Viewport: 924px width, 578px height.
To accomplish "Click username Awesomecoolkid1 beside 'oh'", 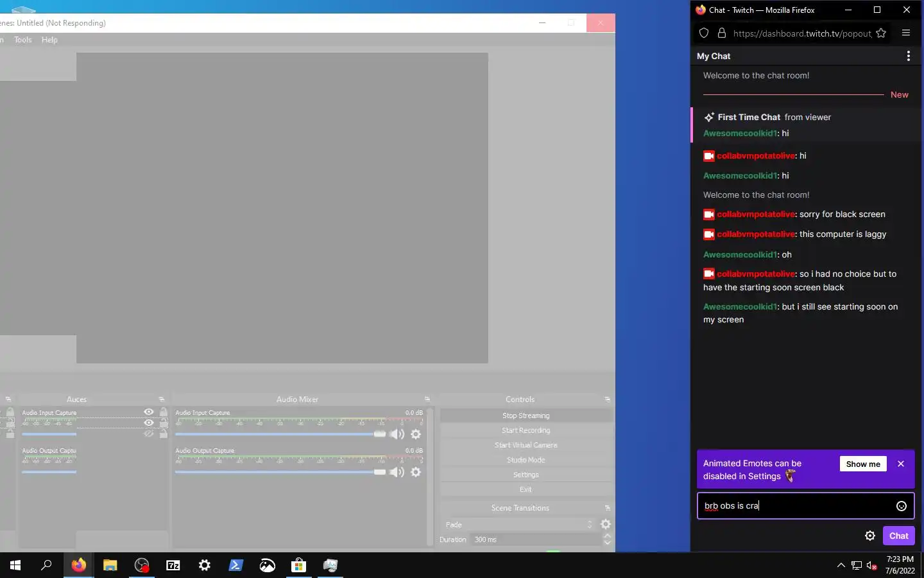I will click(x=740, y=254).
